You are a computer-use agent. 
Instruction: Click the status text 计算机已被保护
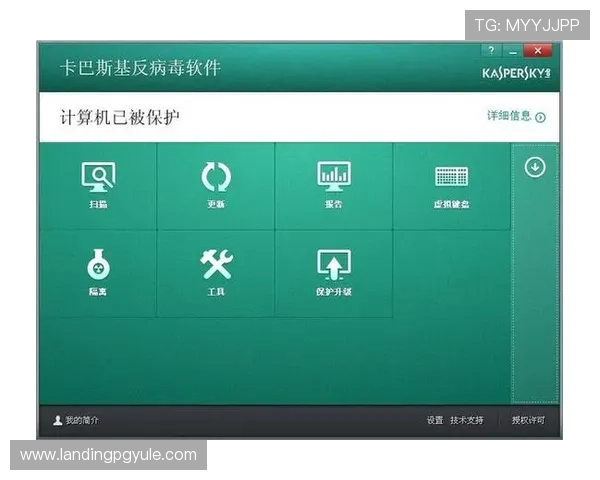[119, 117]
